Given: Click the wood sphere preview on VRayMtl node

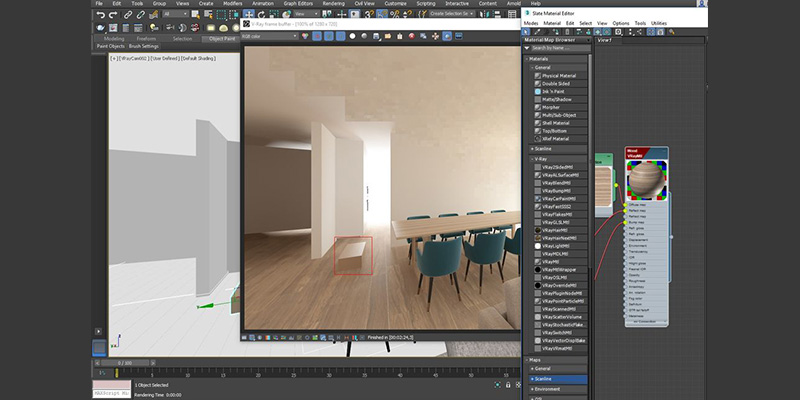Looking at the screenshot, I should [x=646, y=180].
